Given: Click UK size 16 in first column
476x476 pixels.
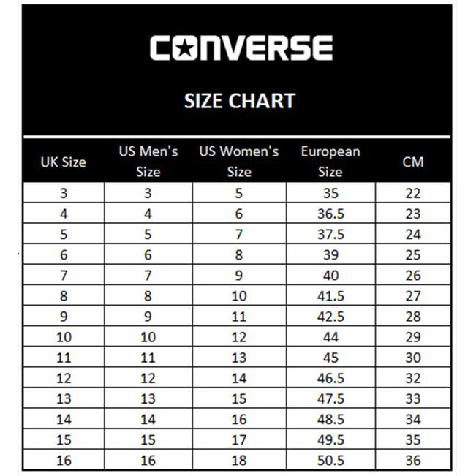Looking at the screenshot, I should pyautogui.click(x=63, y=460).
